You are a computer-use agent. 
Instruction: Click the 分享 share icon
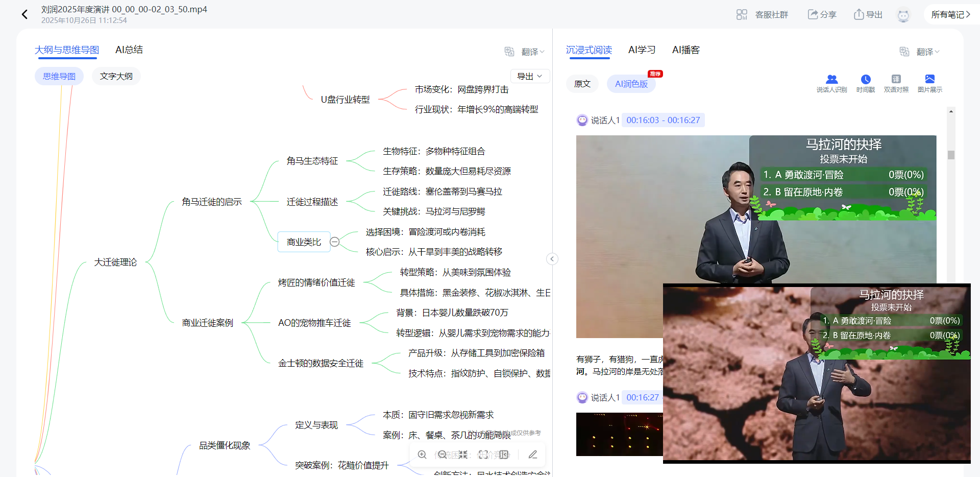click(x=813, y=14)
